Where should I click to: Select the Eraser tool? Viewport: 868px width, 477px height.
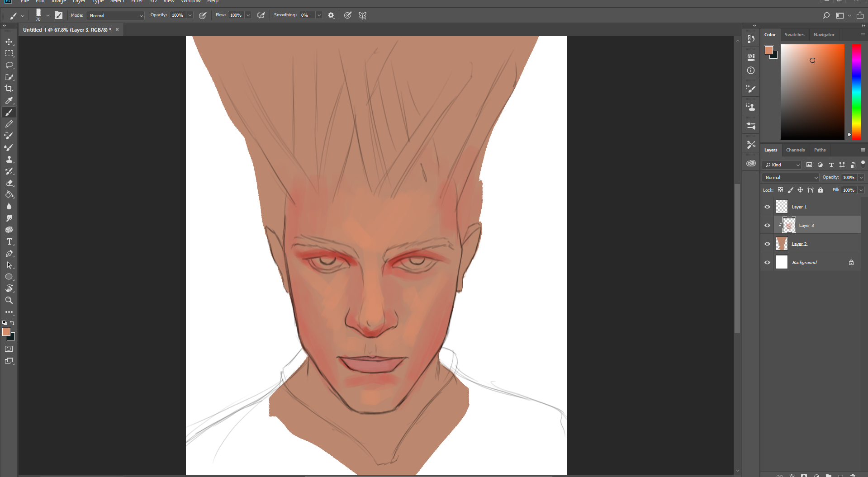(9, 183)
